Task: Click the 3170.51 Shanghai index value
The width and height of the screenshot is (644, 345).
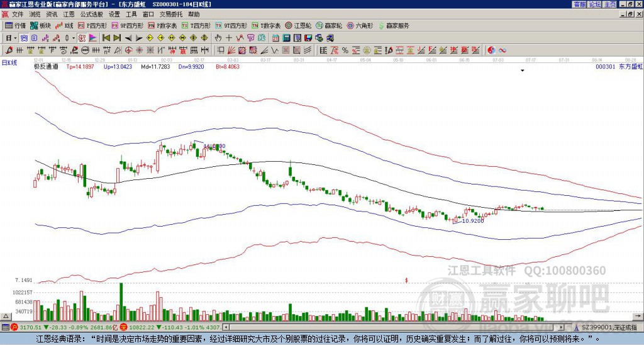Action: (30, 327)
